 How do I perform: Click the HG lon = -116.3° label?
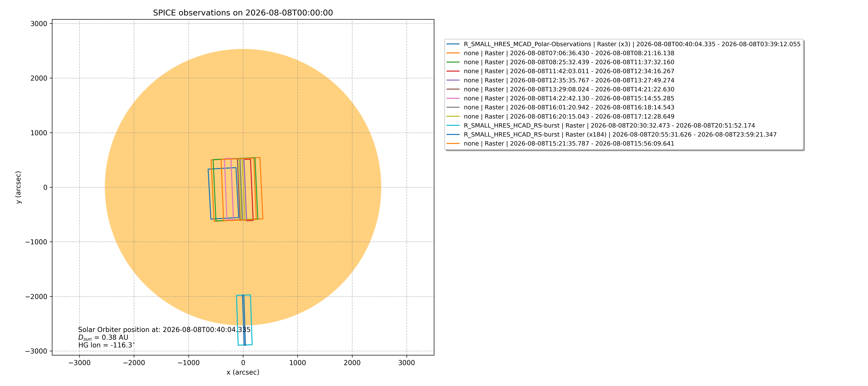tap(106, 345)
